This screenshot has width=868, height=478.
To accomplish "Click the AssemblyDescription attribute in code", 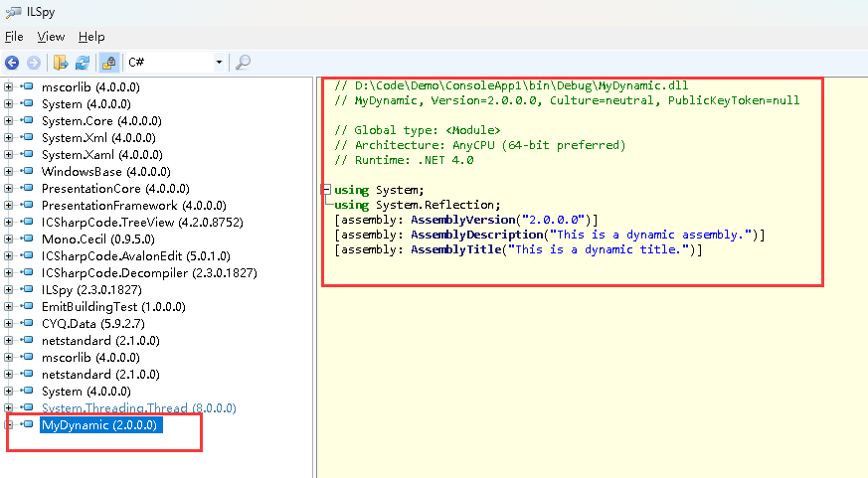I will click(x=477, y=235).
